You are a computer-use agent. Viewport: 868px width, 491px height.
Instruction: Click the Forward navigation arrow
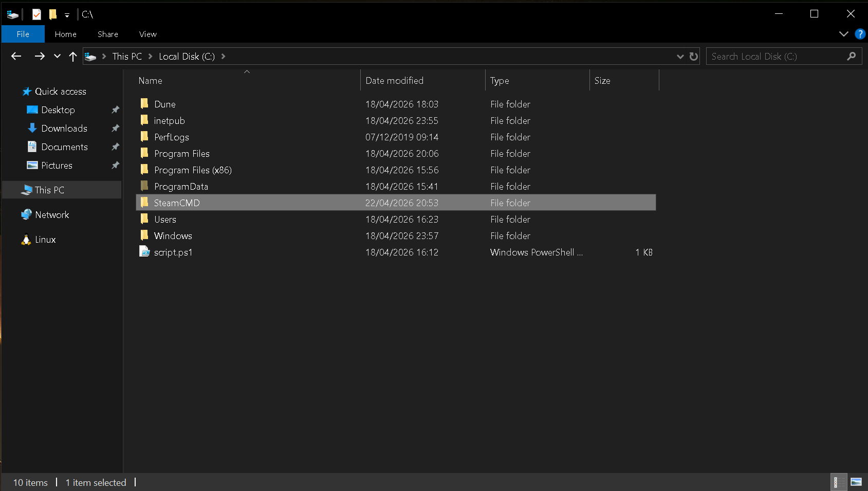point(40,57)
